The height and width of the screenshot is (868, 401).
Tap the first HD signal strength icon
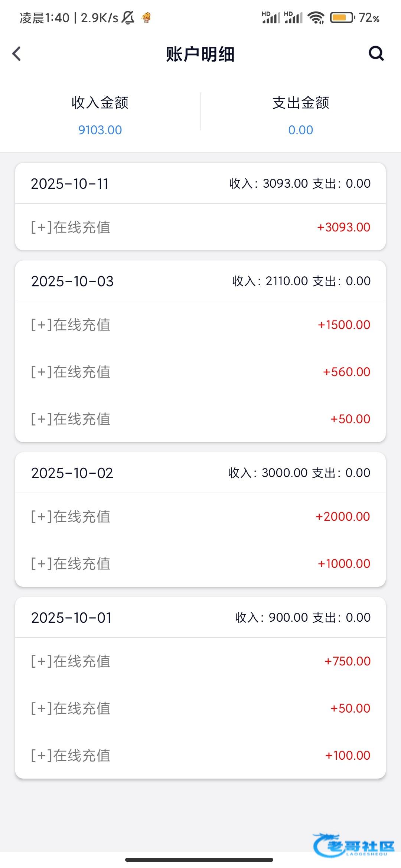[271, 17]
